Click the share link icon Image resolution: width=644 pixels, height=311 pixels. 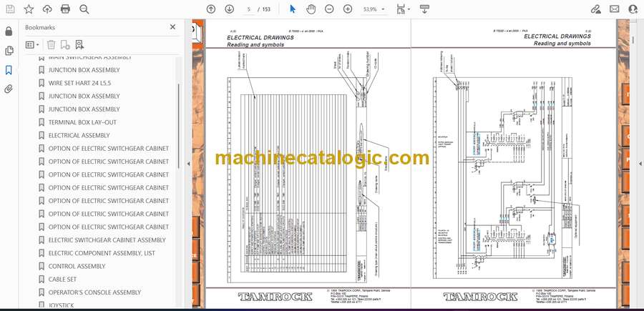595,9
